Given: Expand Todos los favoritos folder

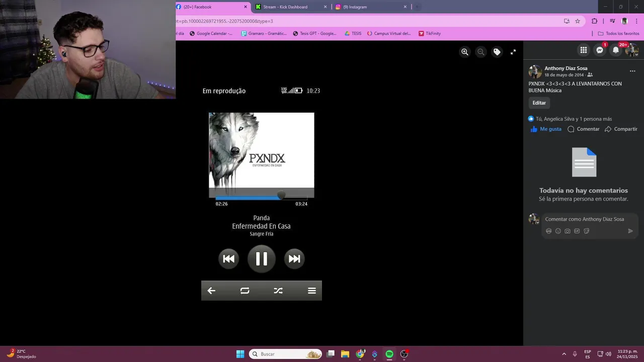Looking at the screenshot, I should tap(618, 34).
